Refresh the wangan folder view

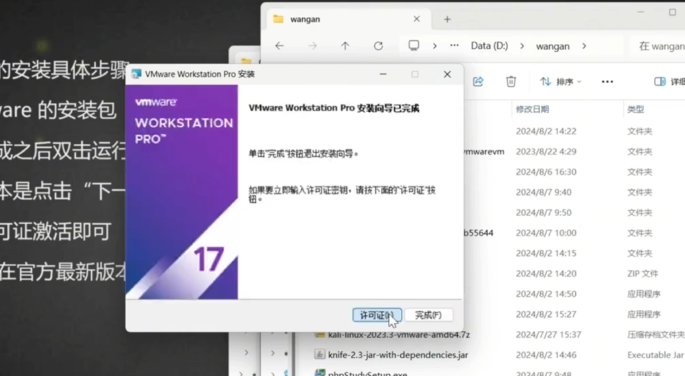pos(378,46)
